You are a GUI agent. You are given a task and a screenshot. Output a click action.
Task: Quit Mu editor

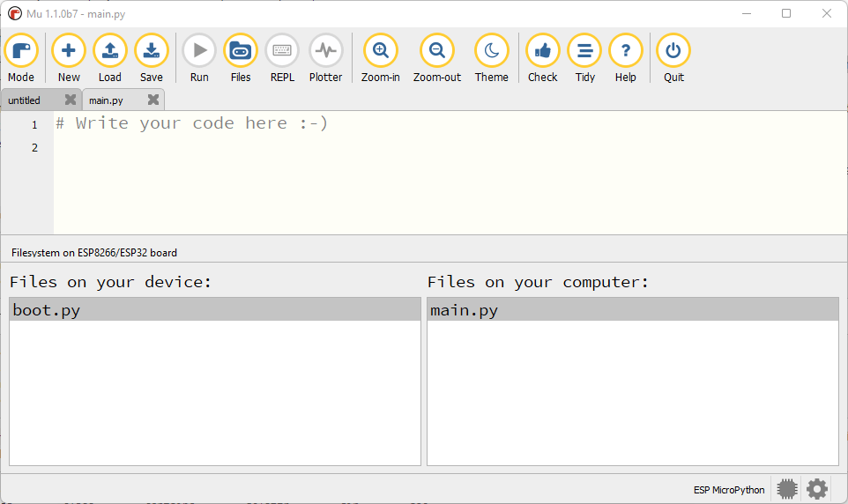click(x=673, y=58)
